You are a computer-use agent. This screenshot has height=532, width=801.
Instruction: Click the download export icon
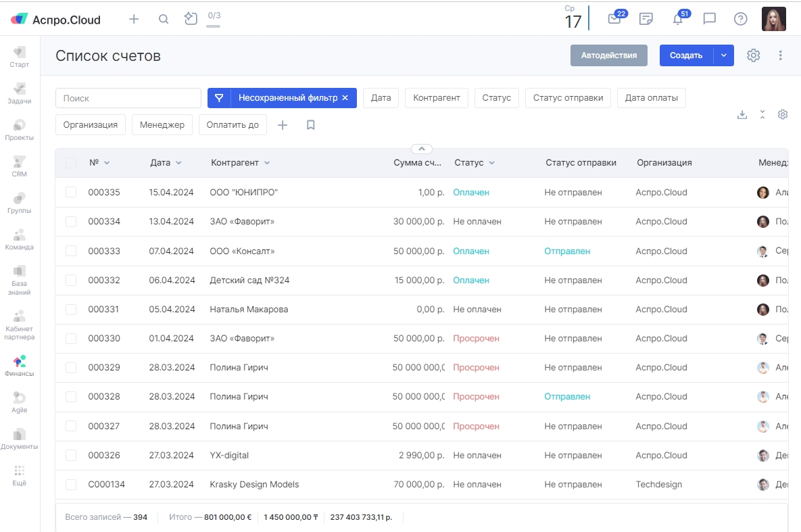pos(742,114)
